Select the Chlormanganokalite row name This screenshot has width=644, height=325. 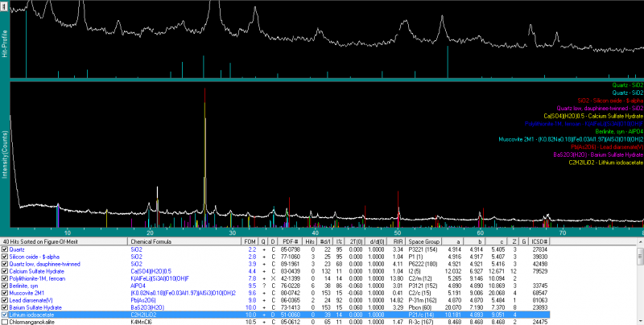[31, 322]
